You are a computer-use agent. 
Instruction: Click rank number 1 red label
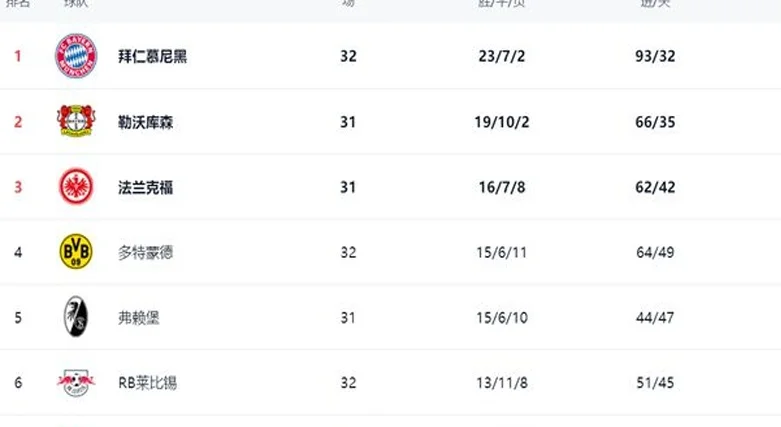(18, 56)
